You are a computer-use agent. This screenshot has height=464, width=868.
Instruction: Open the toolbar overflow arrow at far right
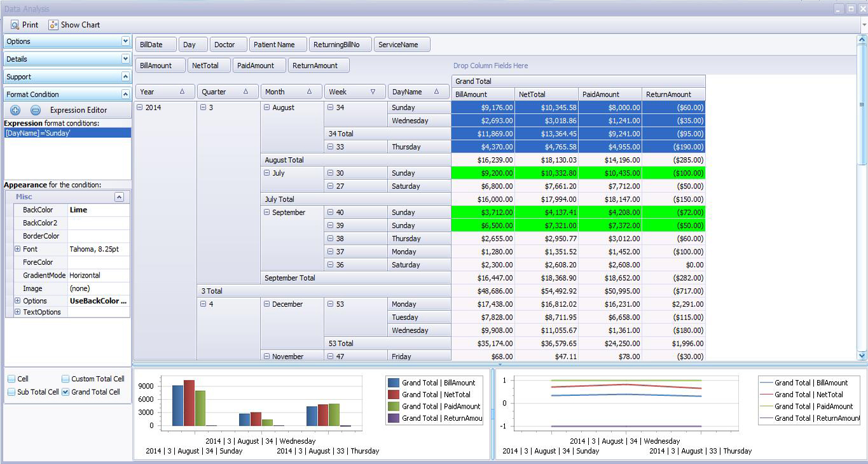click(x=864, y=25)
